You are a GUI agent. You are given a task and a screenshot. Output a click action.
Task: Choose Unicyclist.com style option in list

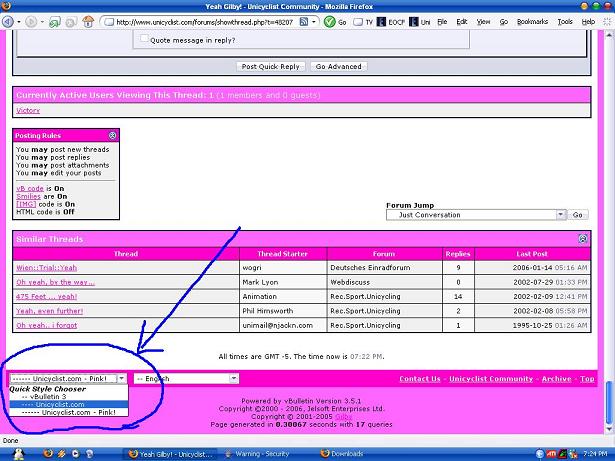[x=68, y=404]
